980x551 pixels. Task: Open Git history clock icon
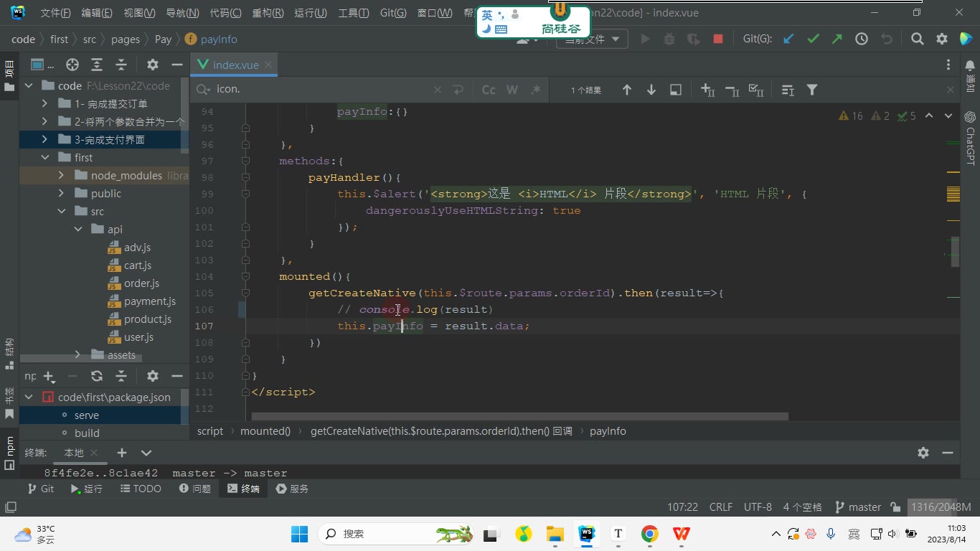(x=862, y=39)
